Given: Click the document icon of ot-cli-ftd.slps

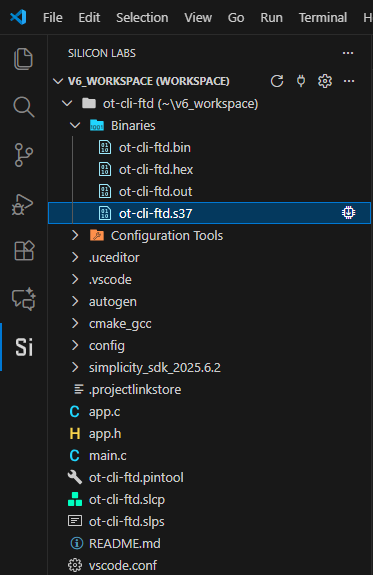Looking at the screenshot, I should coord(75,521).
